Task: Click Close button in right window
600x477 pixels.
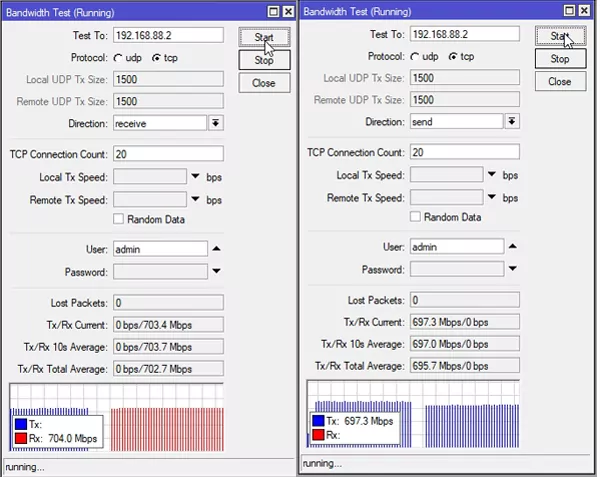Action: [559, 81]
